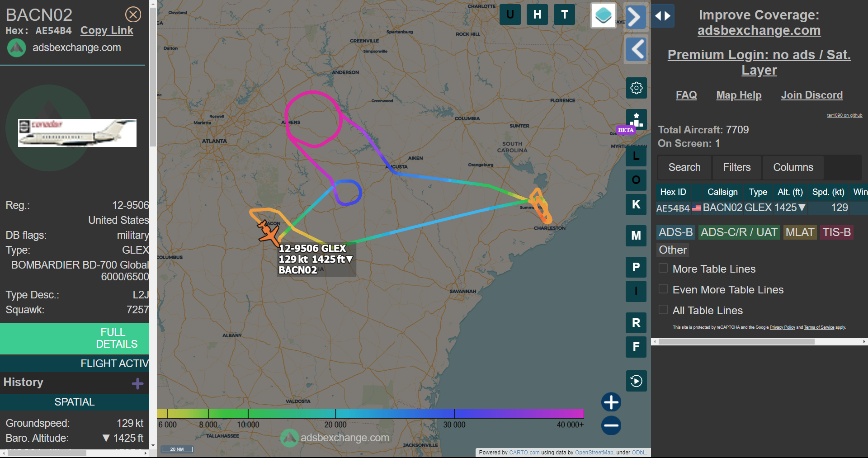Click the Copy Link link

click(107, 31)
